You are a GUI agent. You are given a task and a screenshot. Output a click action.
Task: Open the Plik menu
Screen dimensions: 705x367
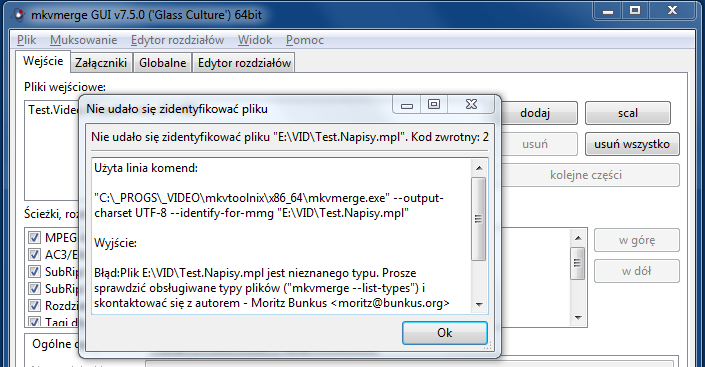26,40
